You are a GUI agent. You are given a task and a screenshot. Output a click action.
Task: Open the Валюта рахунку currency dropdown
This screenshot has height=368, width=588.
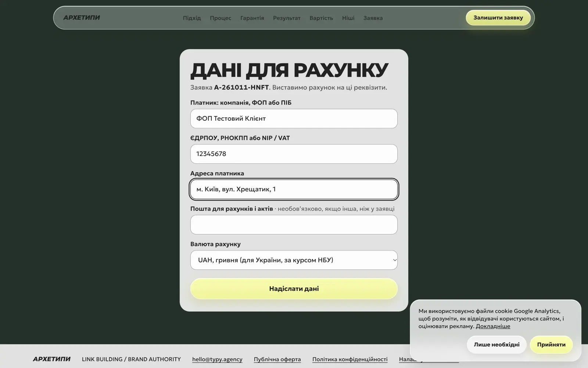pos(294,260)
